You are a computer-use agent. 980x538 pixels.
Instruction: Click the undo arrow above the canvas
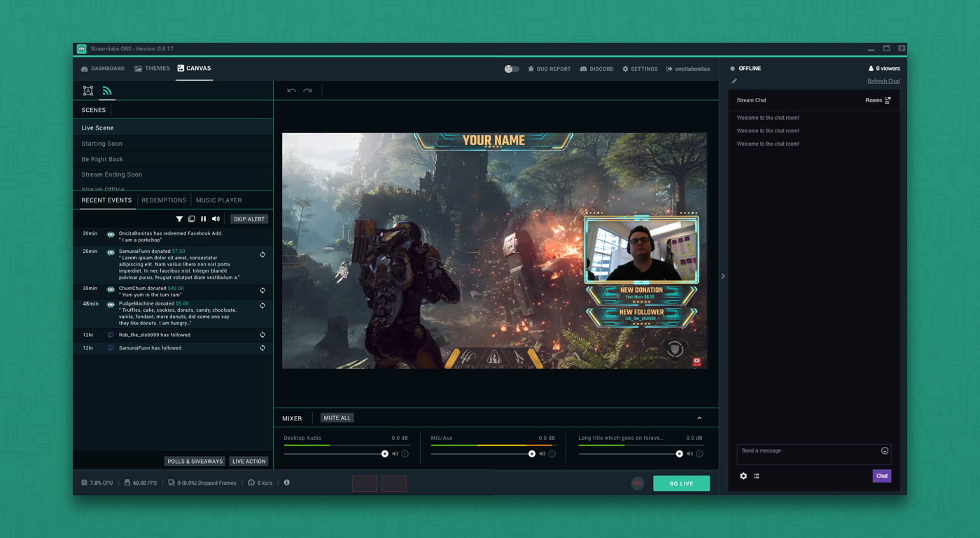click(291, 90)
